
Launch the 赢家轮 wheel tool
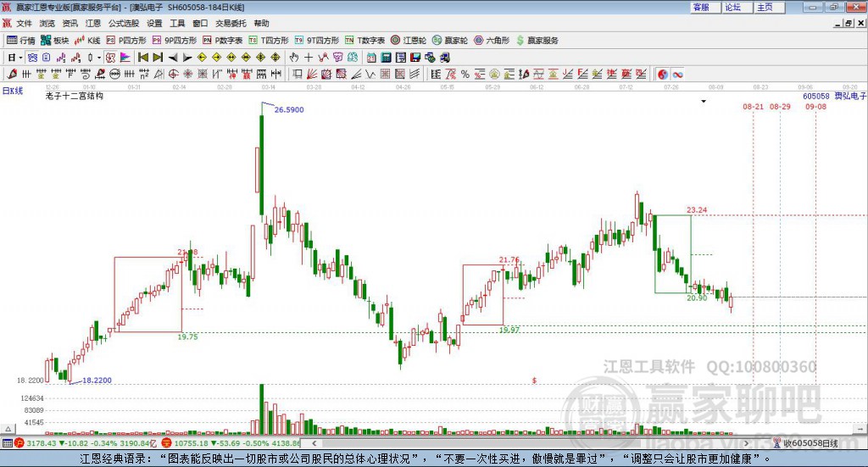450,41
